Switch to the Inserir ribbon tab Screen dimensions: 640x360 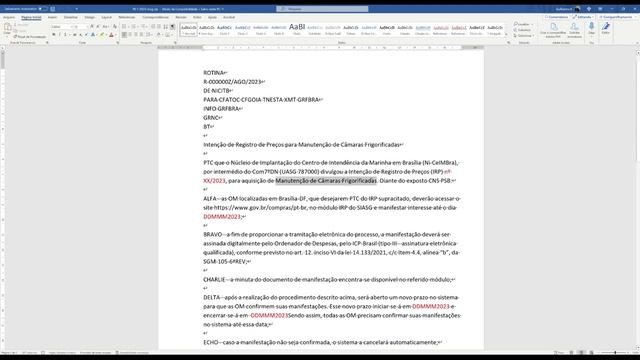coord(52,18)
